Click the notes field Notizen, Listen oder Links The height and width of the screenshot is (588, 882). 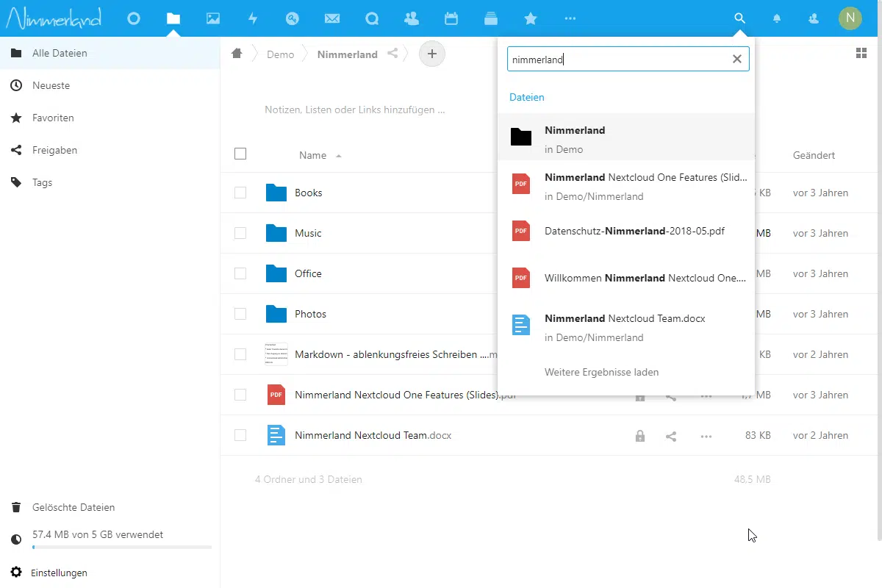[355, 110]
